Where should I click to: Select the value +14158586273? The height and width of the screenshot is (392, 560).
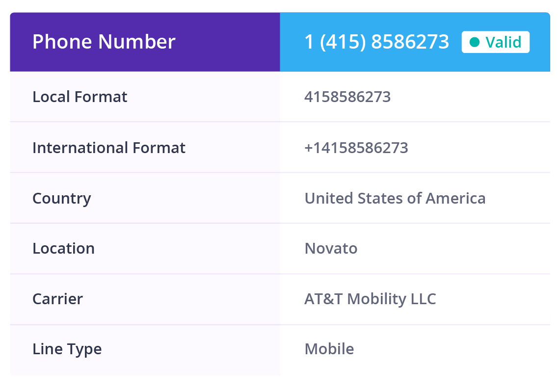pos(356,148)
